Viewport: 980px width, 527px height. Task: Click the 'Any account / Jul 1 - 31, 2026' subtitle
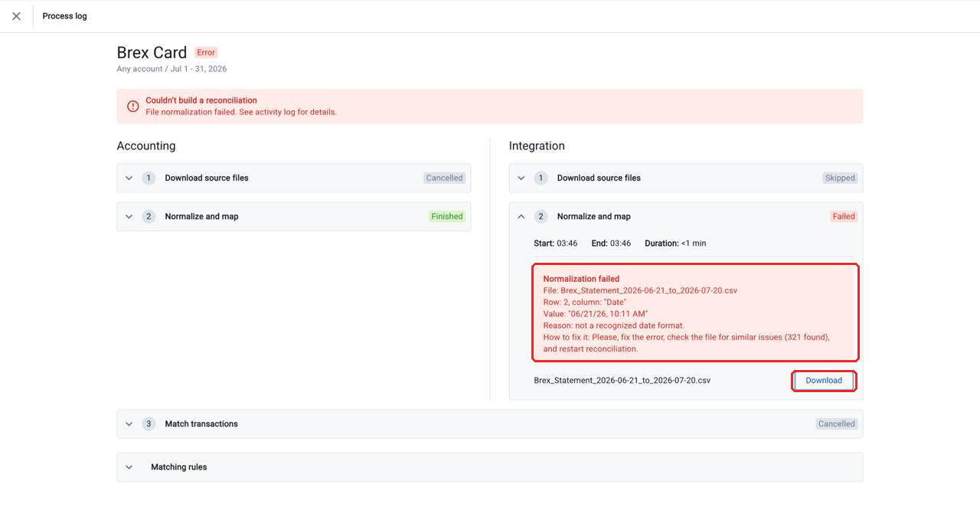point(171,69)
